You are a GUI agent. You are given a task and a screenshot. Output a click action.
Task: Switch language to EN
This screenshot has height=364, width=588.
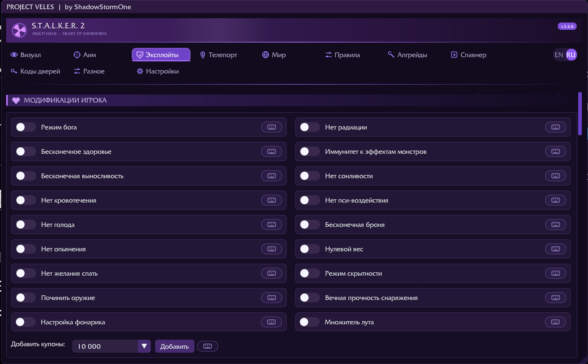[x=559, y=55]
